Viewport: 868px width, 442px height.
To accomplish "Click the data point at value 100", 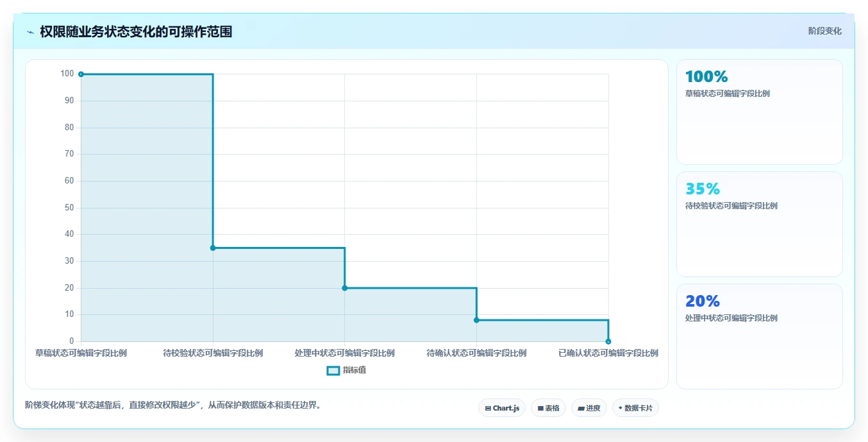I will (81, 74).
